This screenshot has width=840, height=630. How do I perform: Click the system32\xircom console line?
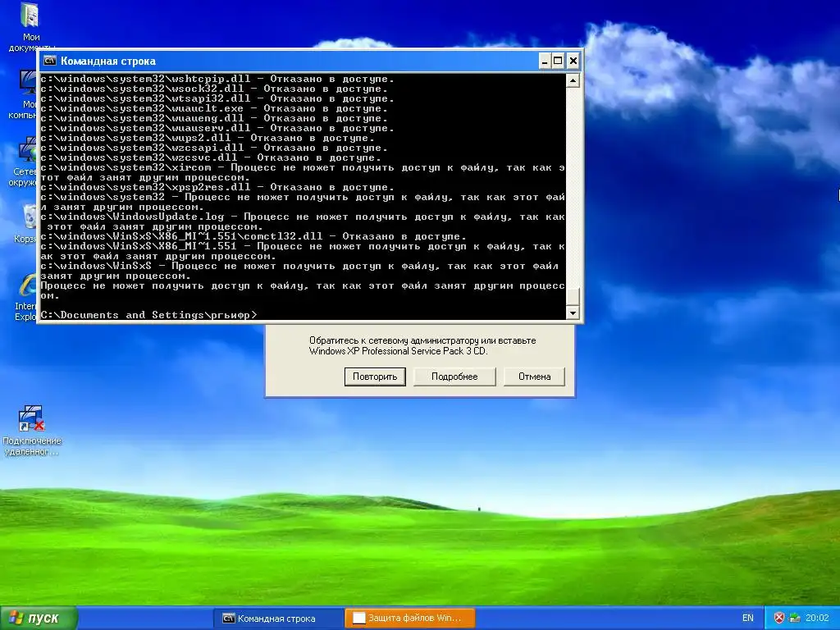(303, 172)
